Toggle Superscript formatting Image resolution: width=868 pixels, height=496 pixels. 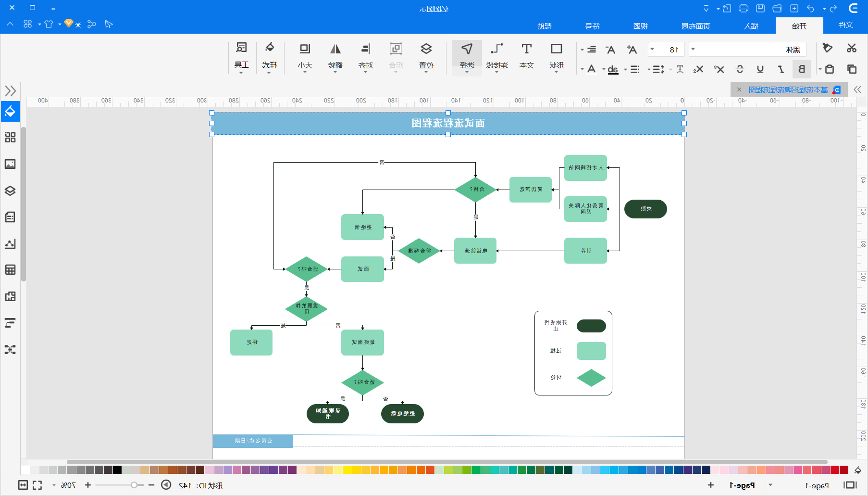(719, 69)
